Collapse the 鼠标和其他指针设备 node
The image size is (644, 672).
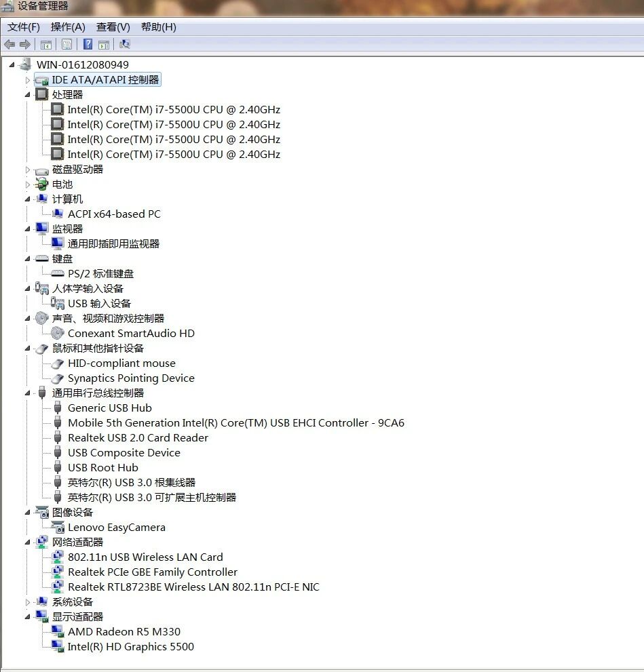[x=27, y=349]
